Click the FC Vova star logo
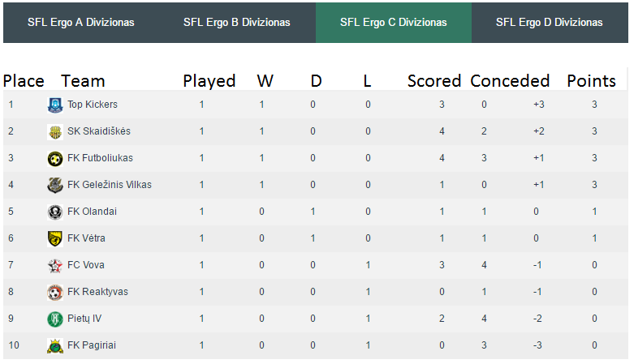 (x=55, y=265)
